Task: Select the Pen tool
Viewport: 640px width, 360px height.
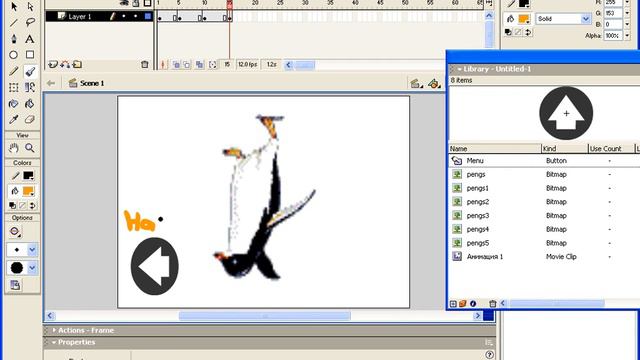Action: tap(14, 39)
